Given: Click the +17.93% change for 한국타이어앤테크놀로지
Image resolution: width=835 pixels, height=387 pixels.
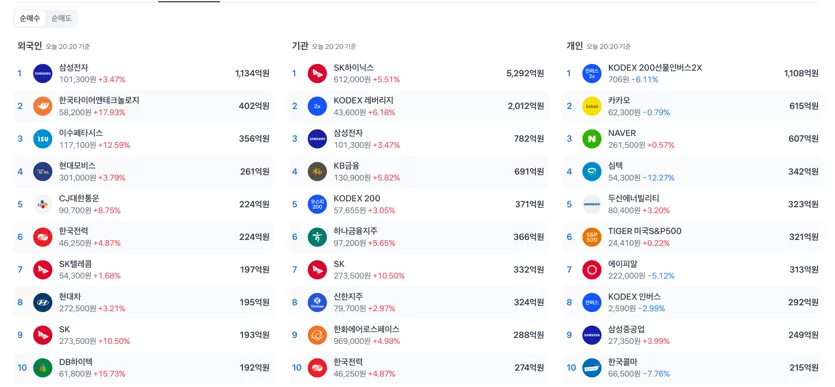Looking at the screenshot, I should click(x=109, y=112).
